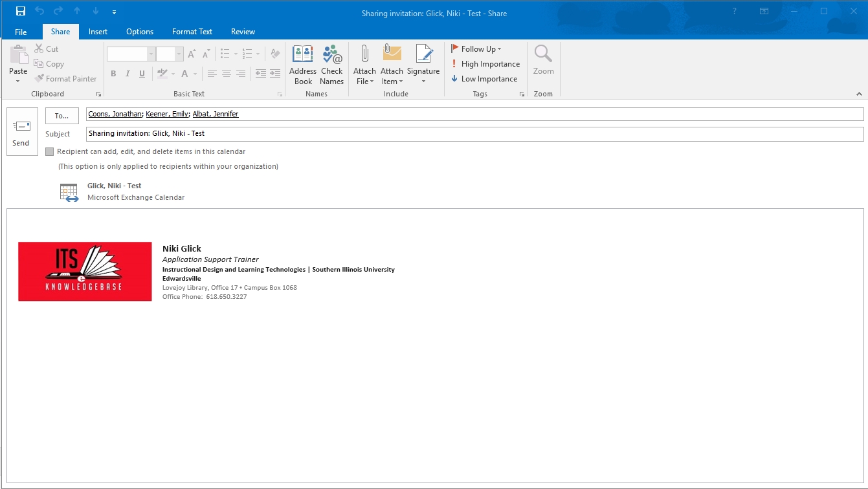Enable recipient can add, edit, delete checkbox
The height and width of the screenshot is (489, 868).
tap(50, 152)
